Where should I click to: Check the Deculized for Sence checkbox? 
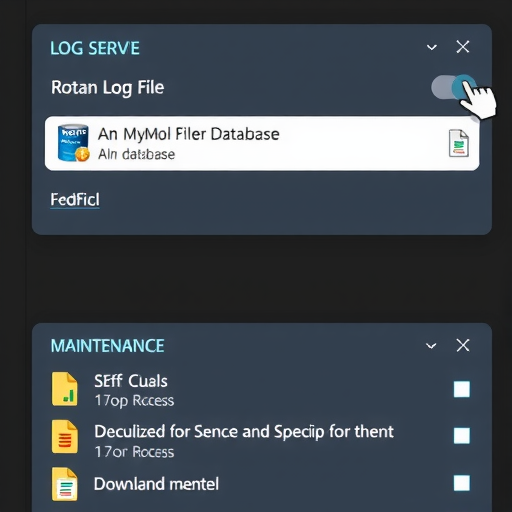(462, 436)
